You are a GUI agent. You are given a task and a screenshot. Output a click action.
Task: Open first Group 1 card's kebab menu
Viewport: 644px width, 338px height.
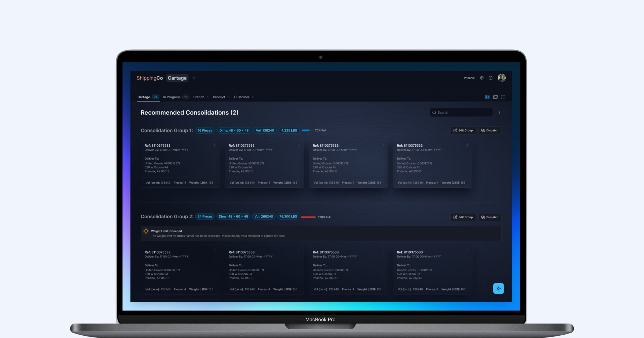[x=215, y=144]
